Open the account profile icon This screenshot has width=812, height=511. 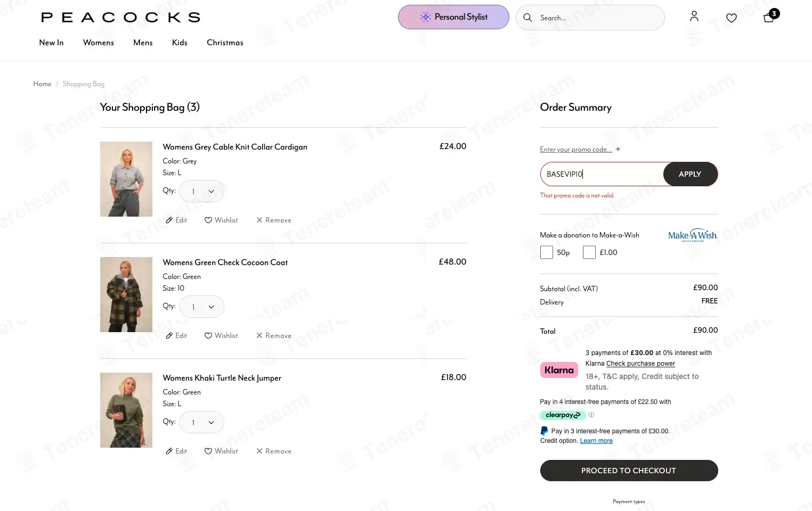click(x=694, y=17)
